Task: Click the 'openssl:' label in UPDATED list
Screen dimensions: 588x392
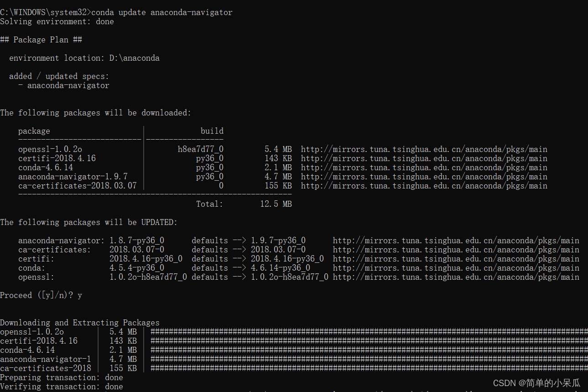Action: point(36,277)
